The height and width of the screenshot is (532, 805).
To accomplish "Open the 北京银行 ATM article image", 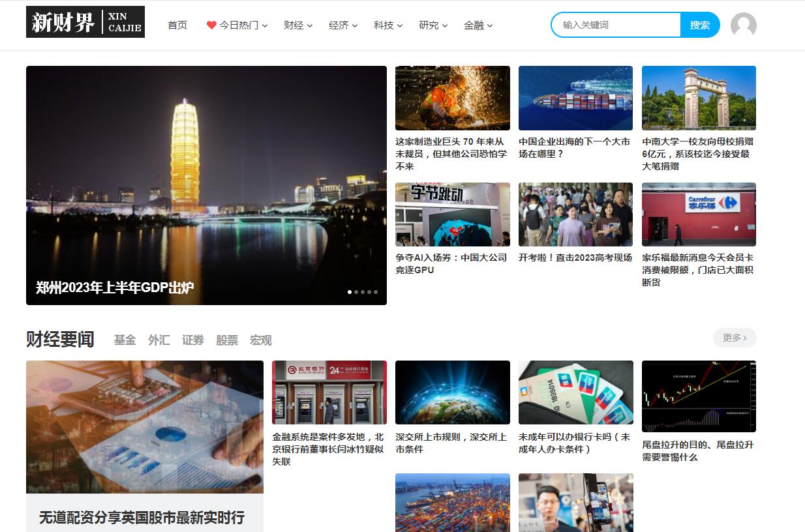I will tap(329, 392).
